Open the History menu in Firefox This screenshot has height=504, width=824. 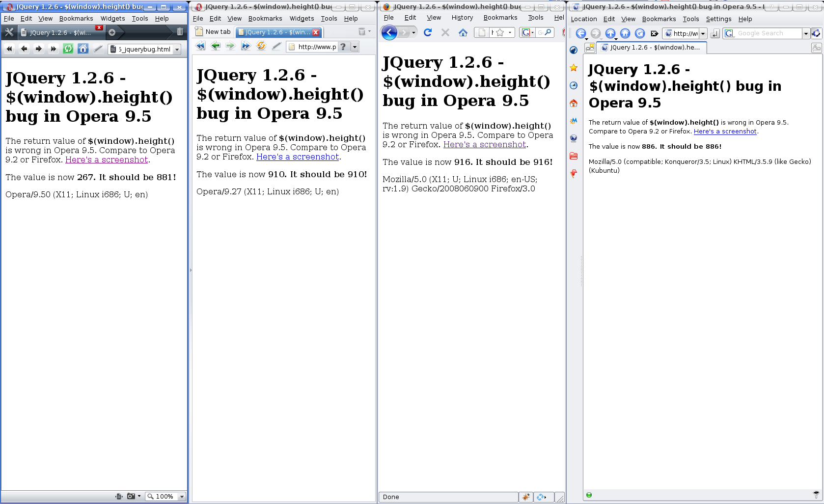[x=462, y=18]
